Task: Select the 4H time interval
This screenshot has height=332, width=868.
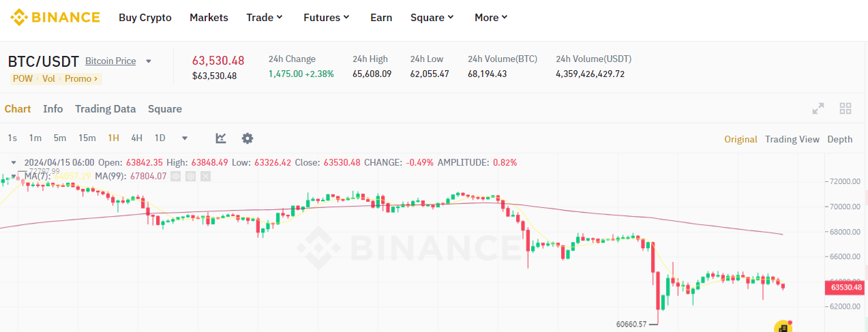Action: (136, 138)
